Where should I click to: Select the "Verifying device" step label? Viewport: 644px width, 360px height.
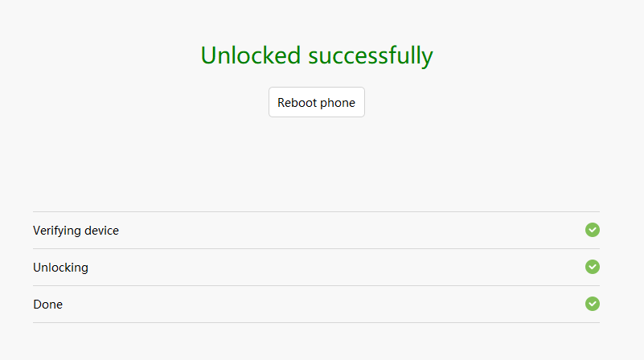coord(76,231)
